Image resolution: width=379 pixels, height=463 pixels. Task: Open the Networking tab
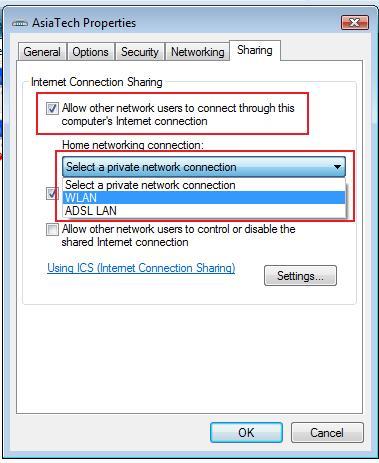coord(197,52)
